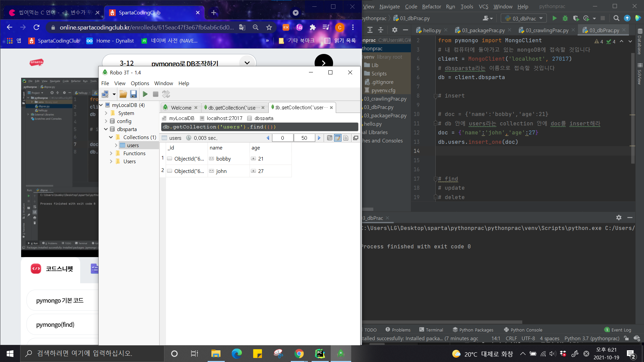Click the save script floppy icon
Screen dimensions: 644x362
click(x=133, y=94)
